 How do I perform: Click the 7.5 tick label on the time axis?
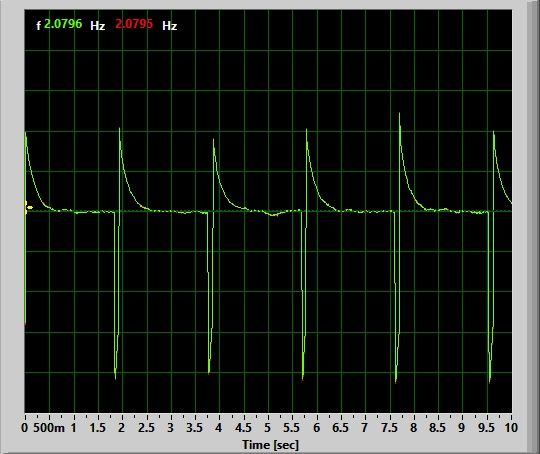coord(389,428)
